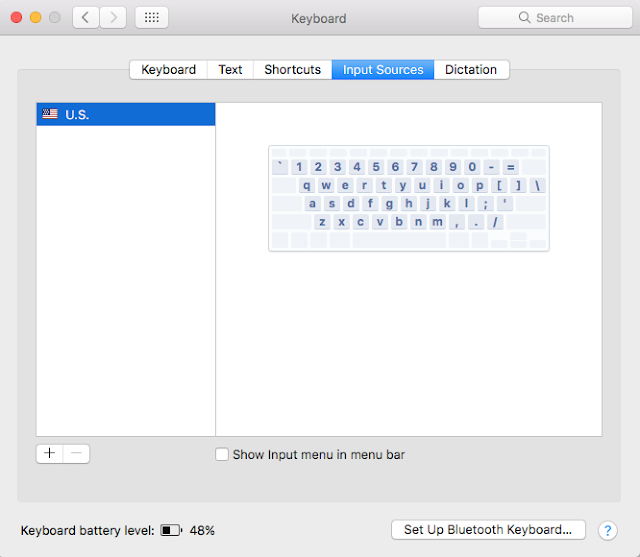The width and height of the screenshot is (640, 557).
Task: Open help with the question mark button
Action: click(x=607, y=530)
